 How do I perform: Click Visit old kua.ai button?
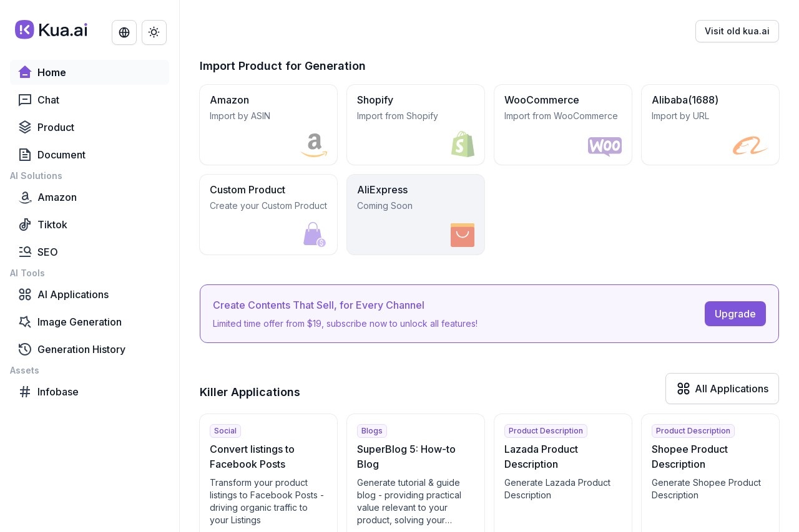[x=737, y=31]
